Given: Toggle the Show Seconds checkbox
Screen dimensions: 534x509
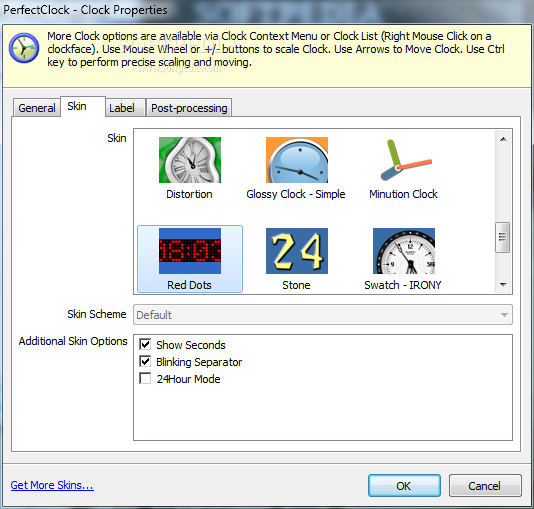Looking at the screenshot, I should pos(145,345).
